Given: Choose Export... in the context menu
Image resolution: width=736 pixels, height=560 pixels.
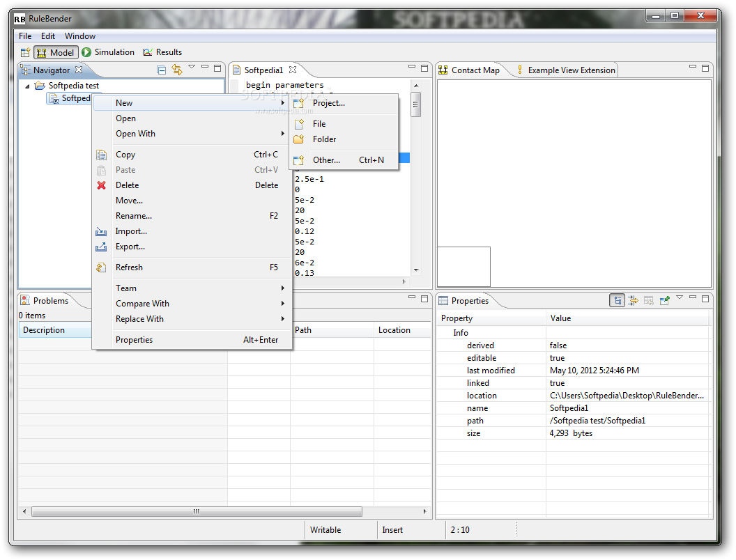Looking at the screenshot, I should [x=192, y=247].
